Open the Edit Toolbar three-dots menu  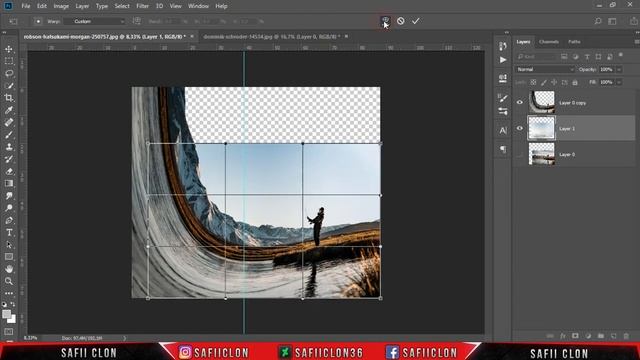(9, 293)
